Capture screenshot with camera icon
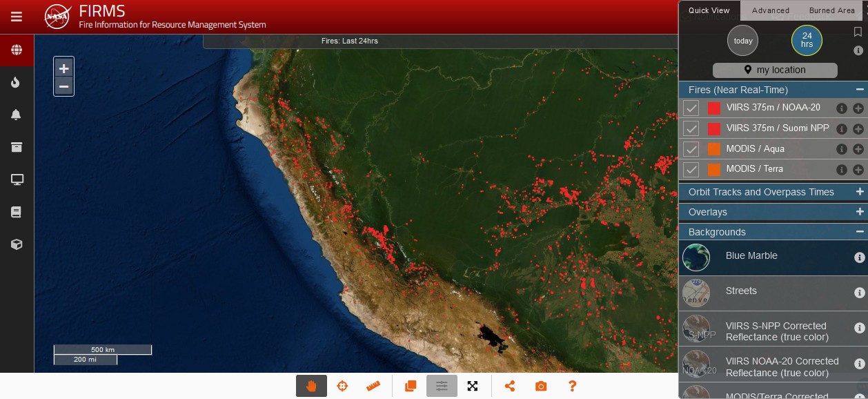This screenshot has width=868, height=399. click(x=541, y=386)
